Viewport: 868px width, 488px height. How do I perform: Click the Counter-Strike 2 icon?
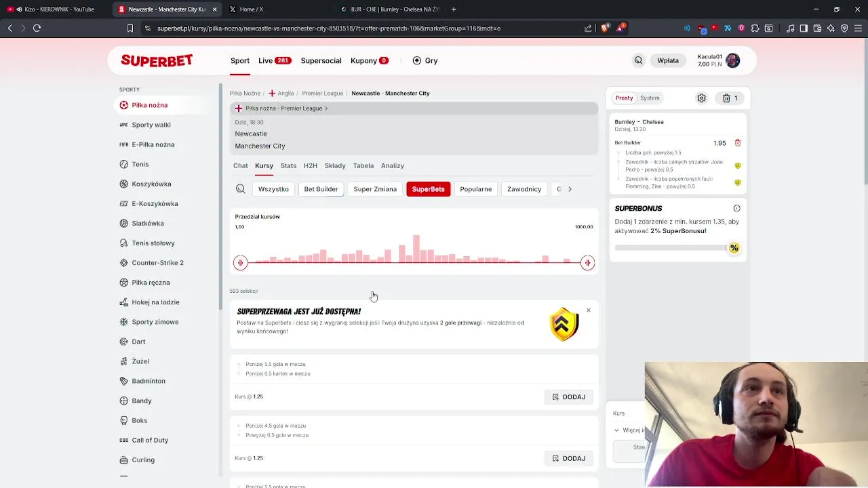[x=124, y=263]
